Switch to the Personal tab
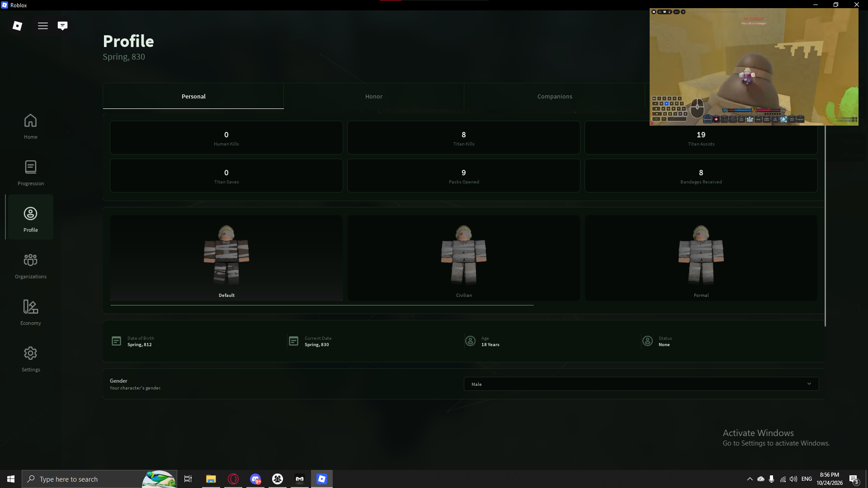The height and width of the screenshot is (488, 868). (193, 96)
